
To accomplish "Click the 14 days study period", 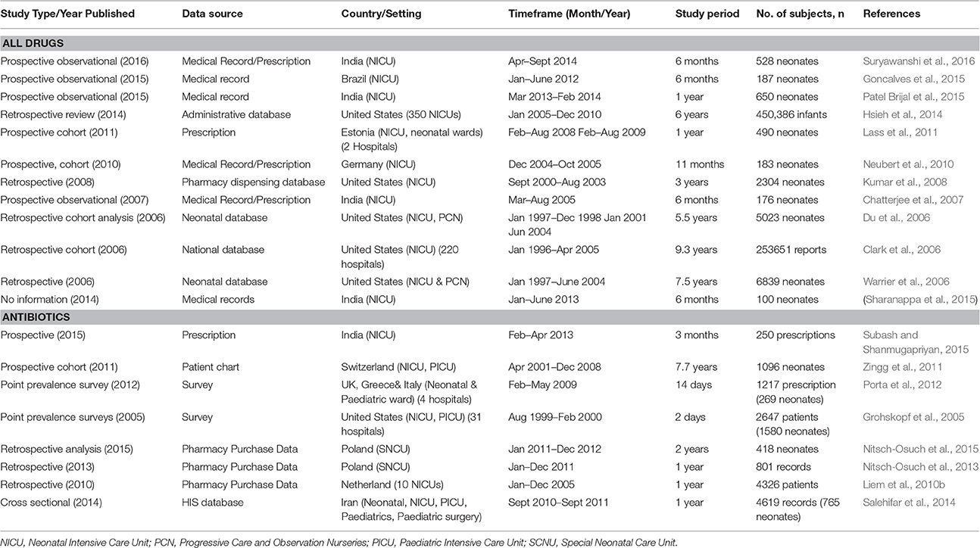I will [x=694, y=385].
